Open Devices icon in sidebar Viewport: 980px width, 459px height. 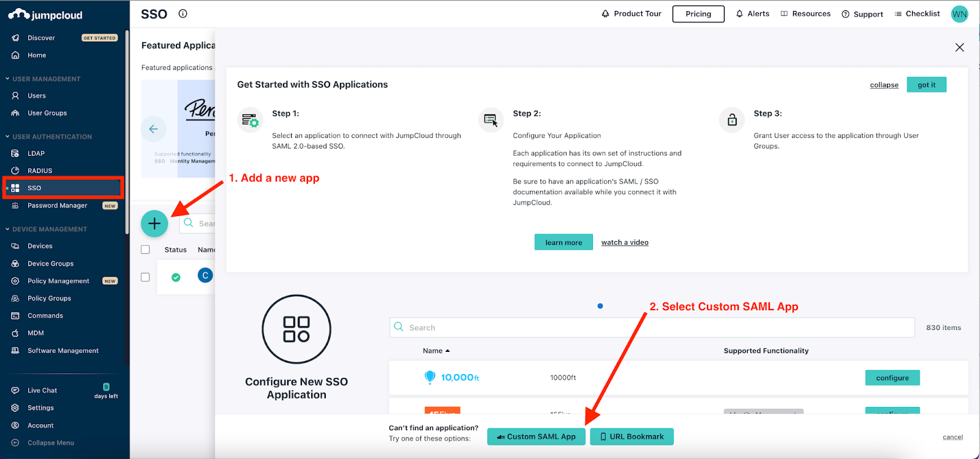pyautogui.click(x=15, y=246)
